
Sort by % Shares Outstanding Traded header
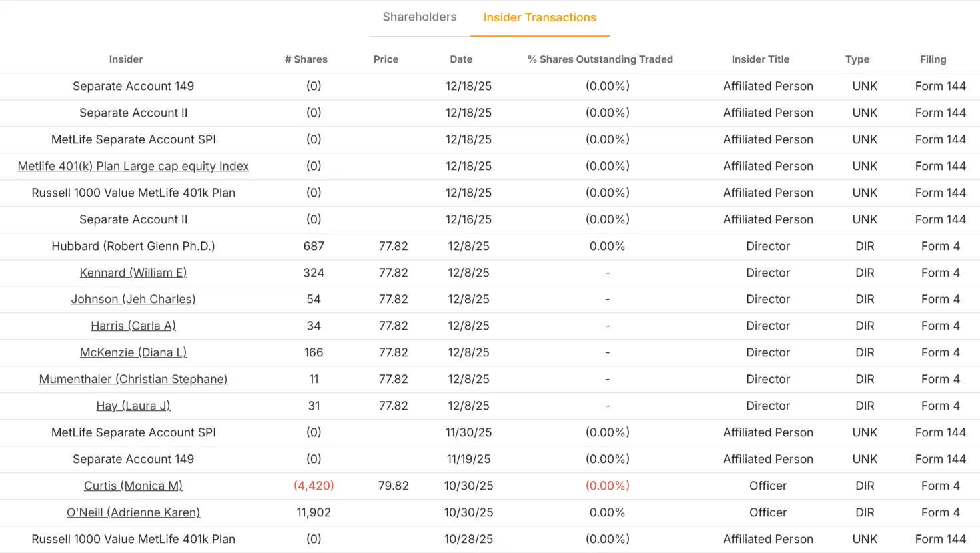pos(600,59)
